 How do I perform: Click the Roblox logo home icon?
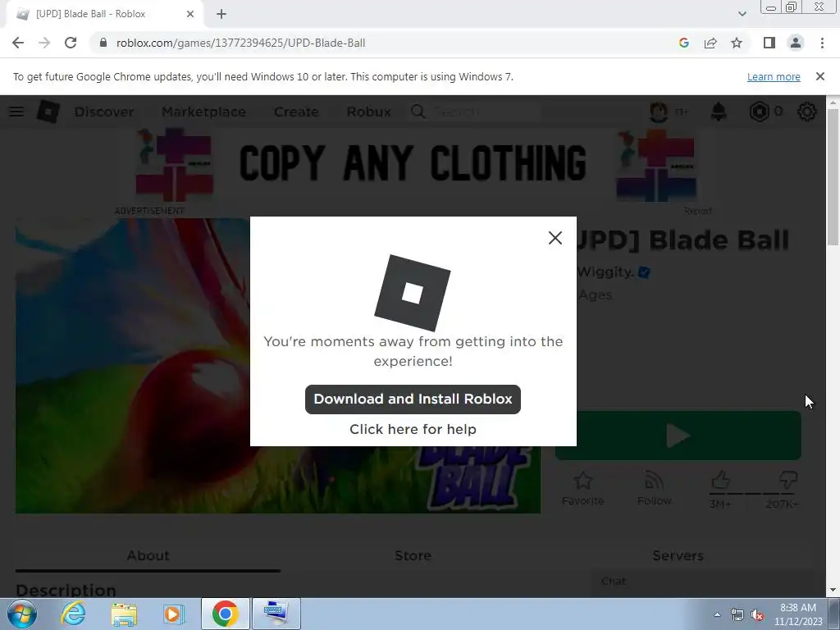48,112
